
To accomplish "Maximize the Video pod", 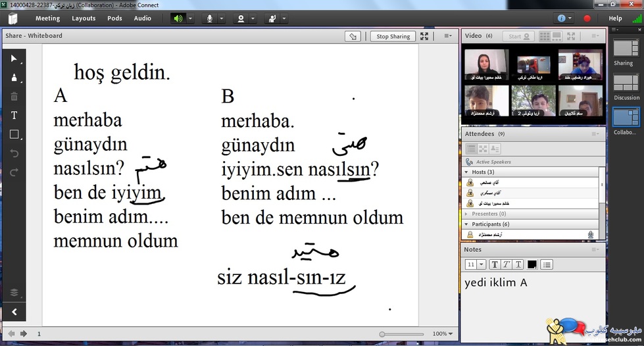I will coord(571,36).
